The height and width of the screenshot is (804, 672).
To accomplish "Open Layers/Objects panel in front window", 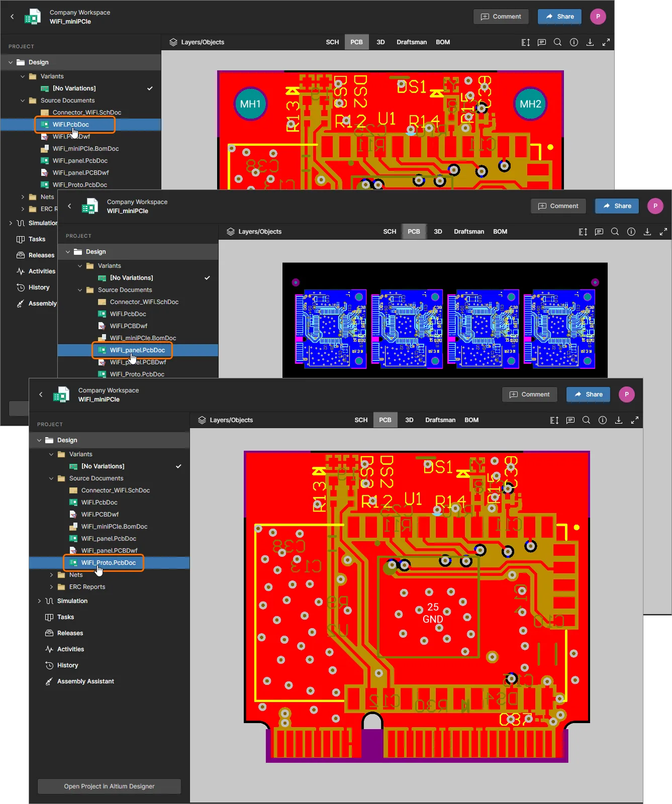I will 225,420.
